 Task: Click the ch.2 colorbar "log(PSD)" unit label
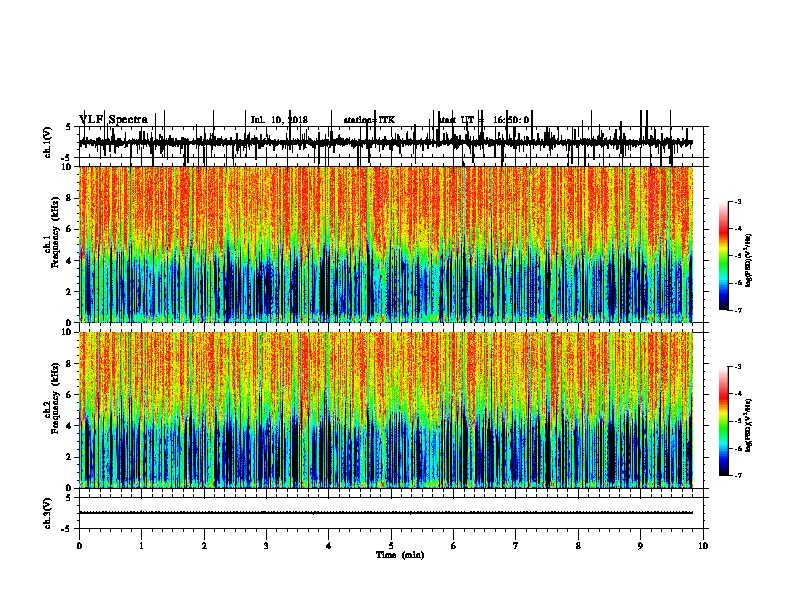click(749, 425)
